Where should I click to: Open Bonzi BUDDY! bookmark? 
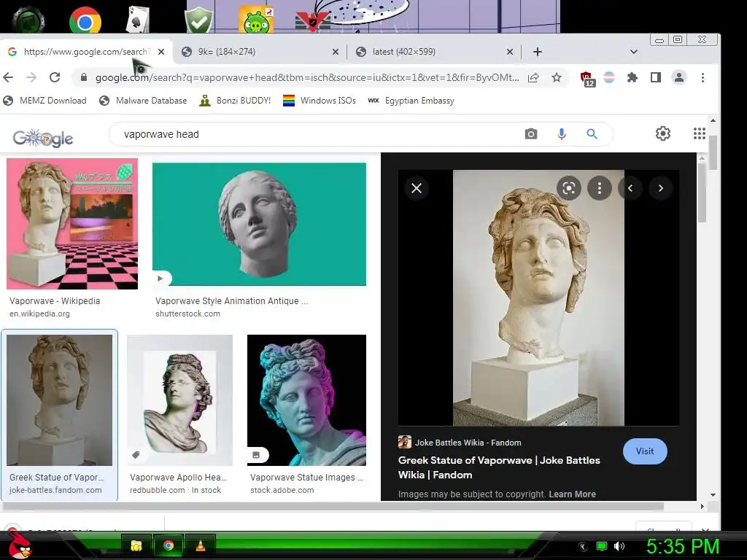point(235,101)
